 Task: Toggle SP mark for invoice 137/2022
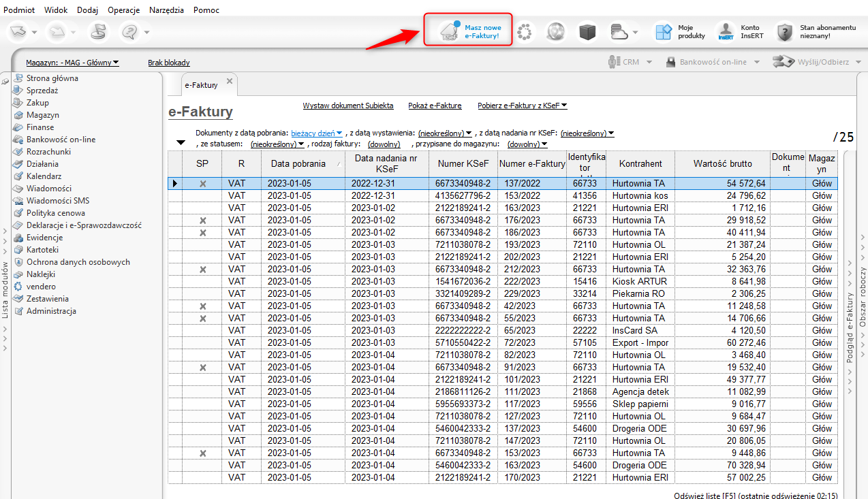pyautogui.click(x=202, y=184)
